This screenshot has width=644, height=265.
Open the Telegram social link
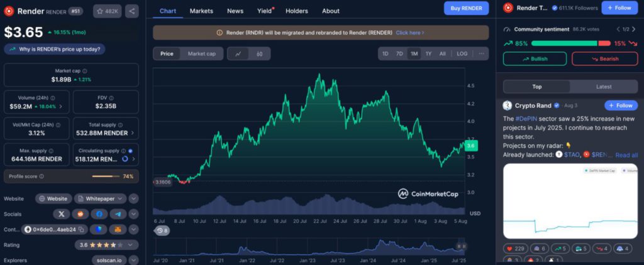[118, 214]
